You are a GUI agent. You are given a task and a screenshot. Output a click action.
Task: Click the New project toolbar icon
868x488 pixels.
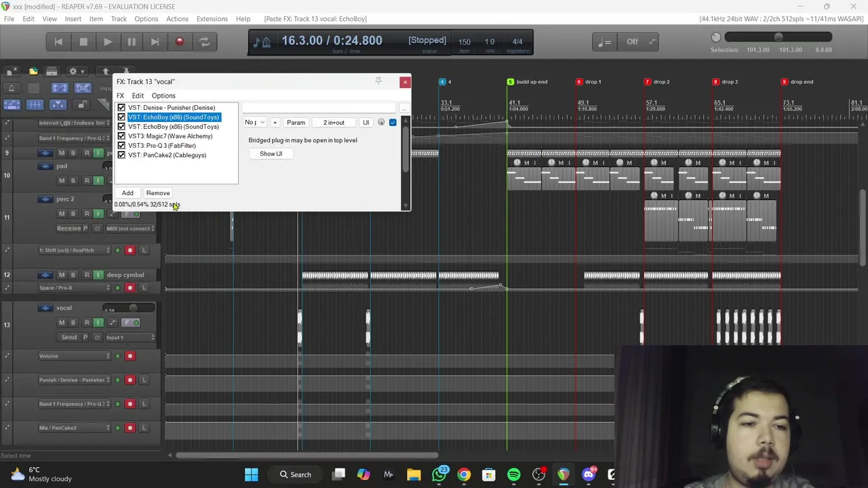pyautogui.click(x=12, y=71)
